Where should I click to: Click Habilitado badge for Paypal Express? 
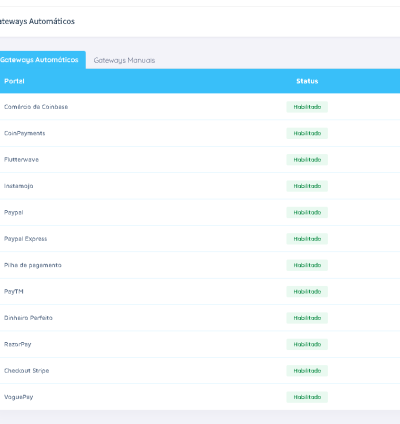click(x=307, y=239)
